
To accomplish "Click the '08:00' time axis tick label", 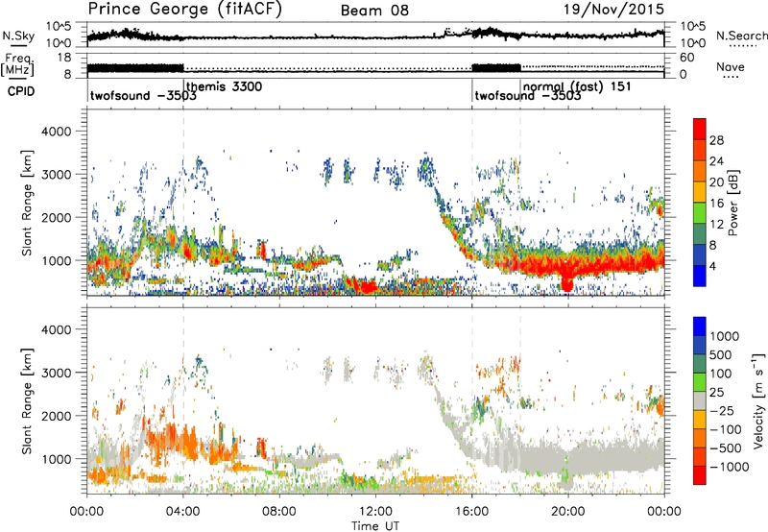I will [x=279, y=512].
